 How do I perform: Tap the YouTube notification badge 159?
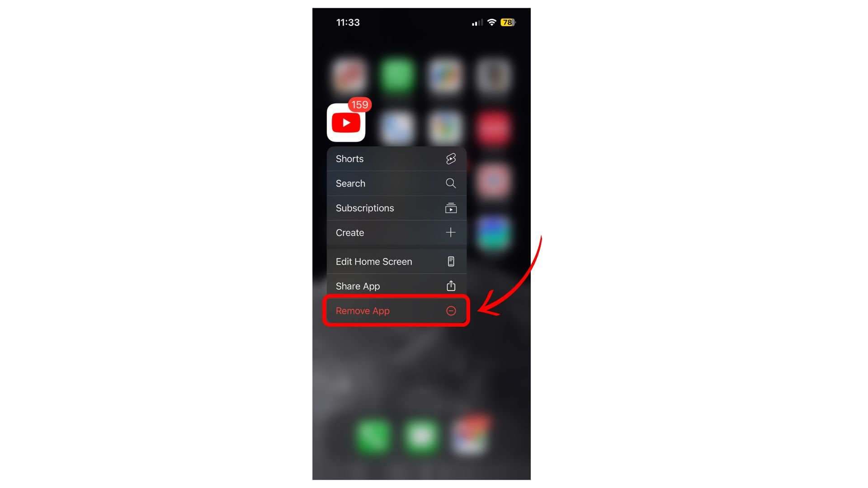pos(359,104)
